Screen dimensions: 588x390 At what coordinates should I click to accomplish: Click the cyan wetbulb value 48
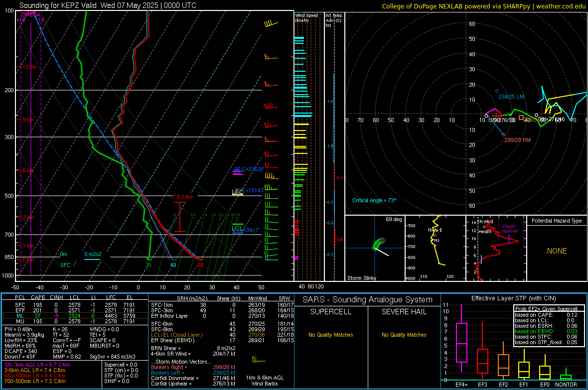(173, 265)
